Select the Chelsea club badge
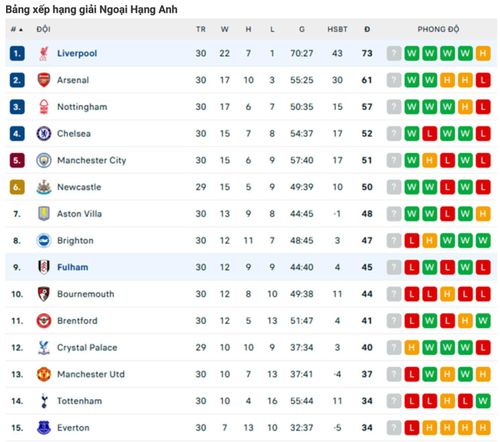The width and height of the screenshot is (500, 442). tap(44, 134)
